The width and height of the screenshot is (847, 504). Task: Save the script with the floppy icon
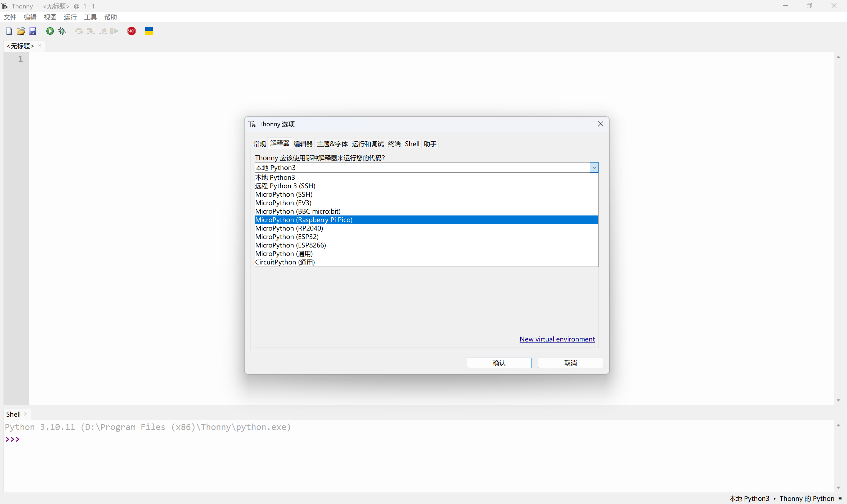pos(33,31)
